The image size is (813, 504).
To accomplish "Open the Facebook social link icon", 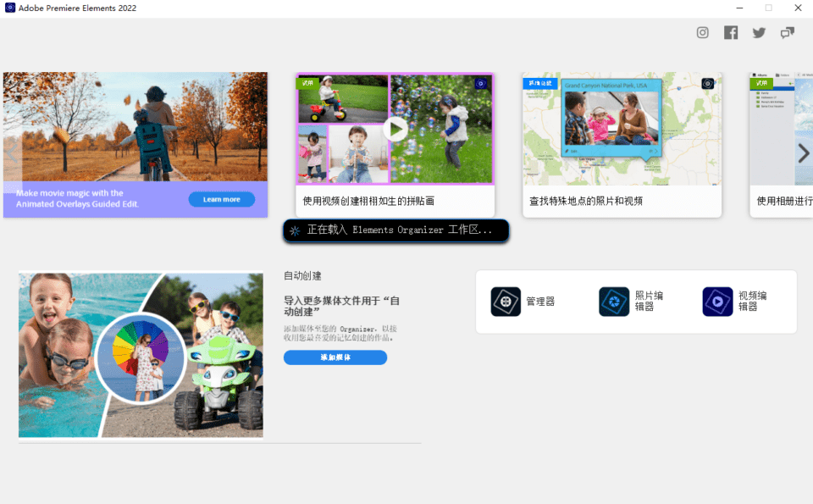I will (x=731, y=33).
